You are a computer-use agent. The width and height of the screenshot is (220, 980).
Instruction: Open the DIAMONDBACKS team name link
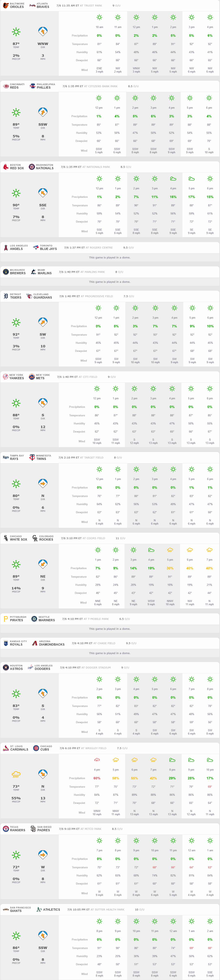52,645
